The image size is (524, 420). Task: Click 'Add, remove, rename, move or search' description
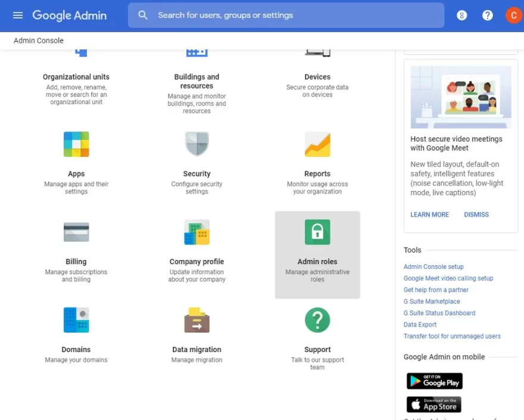[x=76, y=95]
